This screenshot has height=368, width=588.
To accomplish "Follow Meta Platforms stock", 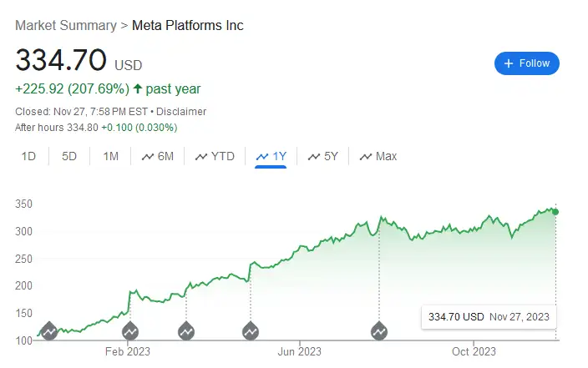I will coord(526,63).
